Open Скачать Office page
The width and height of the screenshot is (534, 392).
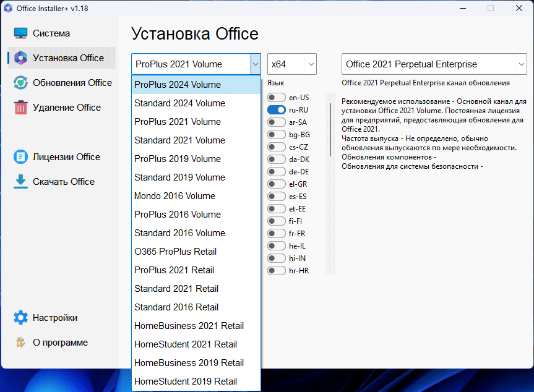[x=62, y=182]
